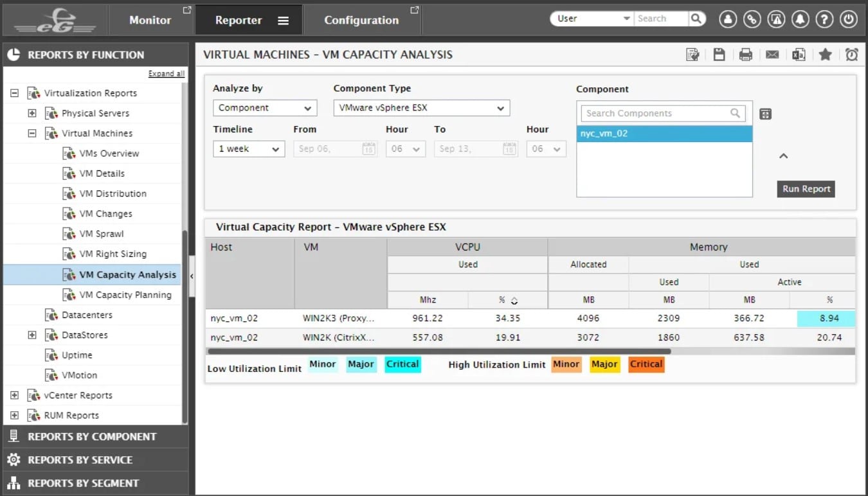
Task: Collapse the Virtualization Reports tree node
Action: [14, 93]
